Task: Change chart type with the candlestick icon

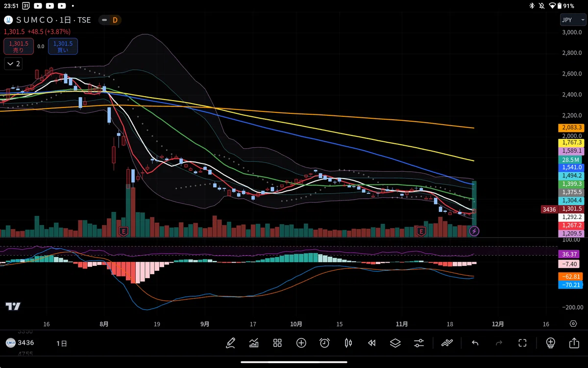Action: [348, 343]
